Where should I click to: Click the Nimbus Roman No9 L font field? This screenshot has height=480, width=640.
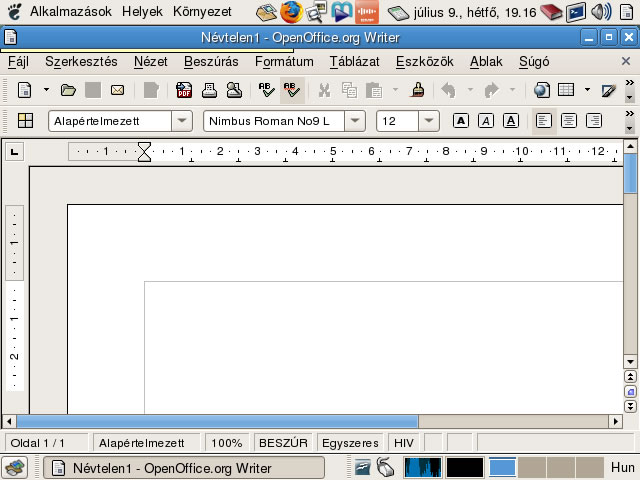coord(274,121)
